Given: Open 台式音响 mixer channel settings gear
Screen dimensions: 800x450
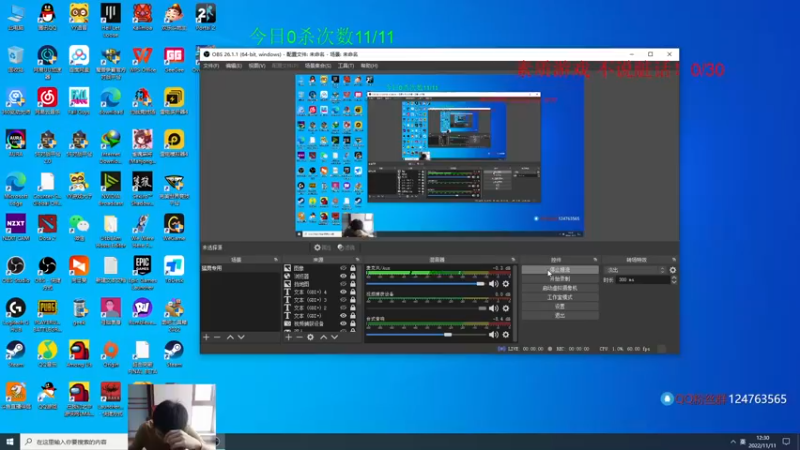Looking at the screenshot, I should (x=506, y=335).
